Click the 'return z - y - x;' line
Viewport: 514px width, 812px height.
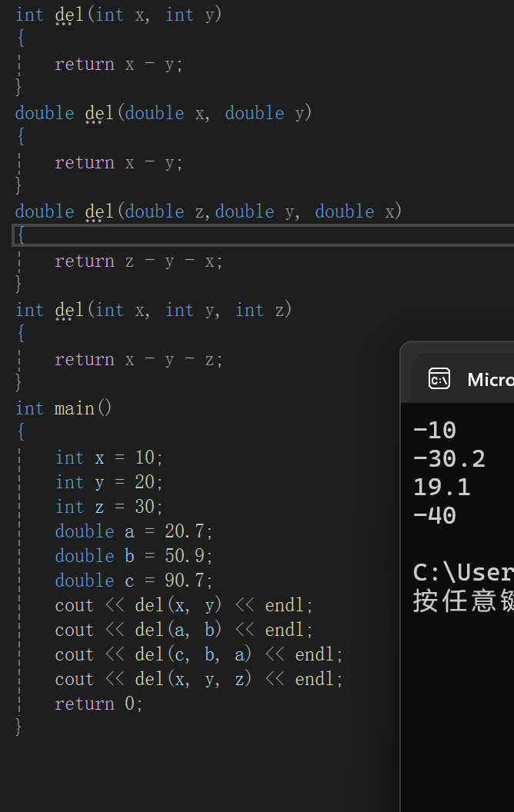tap(139, 261)
